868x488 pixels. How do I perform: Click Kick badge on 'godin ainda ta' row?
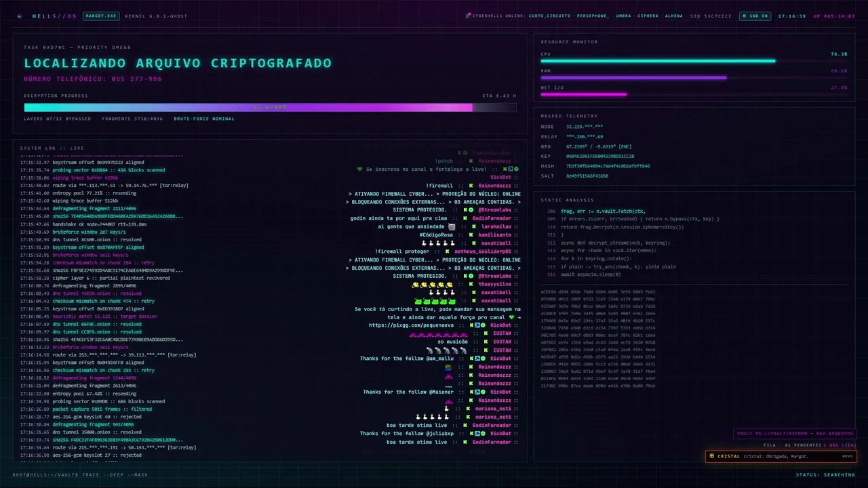467,218
